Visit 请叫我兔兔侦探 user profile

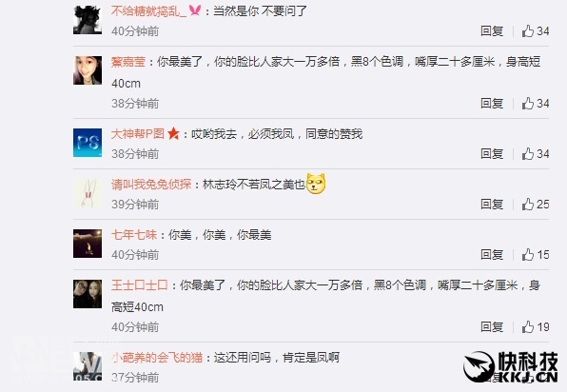[x=151, y=185]
